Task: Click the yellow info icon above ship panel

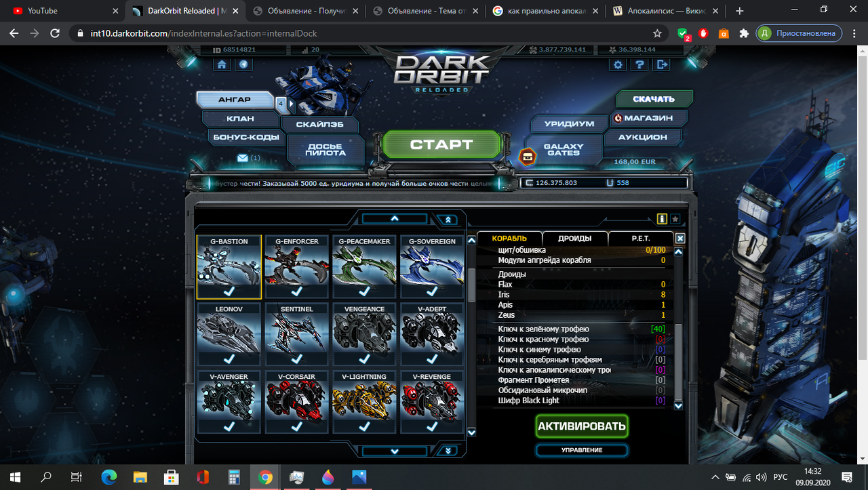Action: pos(663,219)
